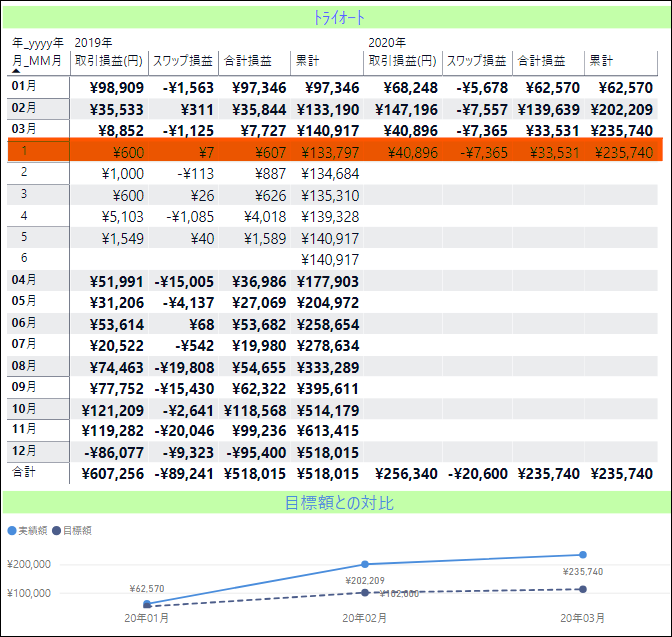Select week 5 row under 03月
Screen dimensions: 672x637
[x=24, y=237]
